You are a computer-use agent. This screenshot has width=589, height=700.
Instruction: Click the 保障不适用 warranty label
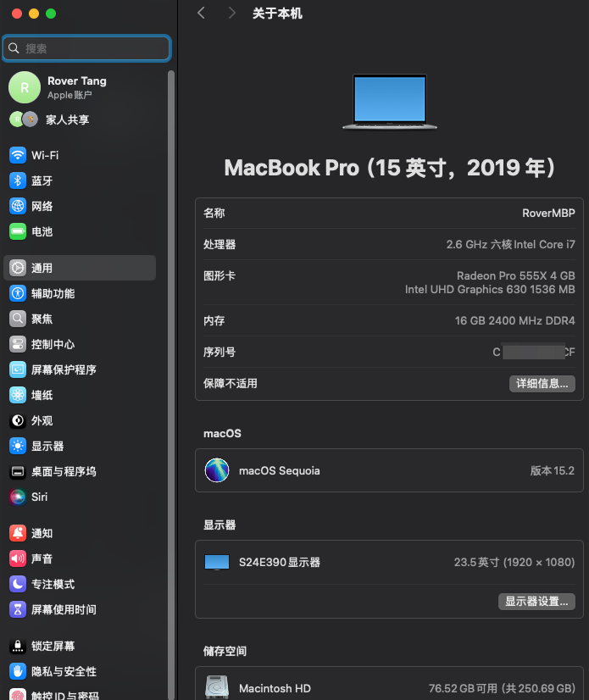pos(231,384)
